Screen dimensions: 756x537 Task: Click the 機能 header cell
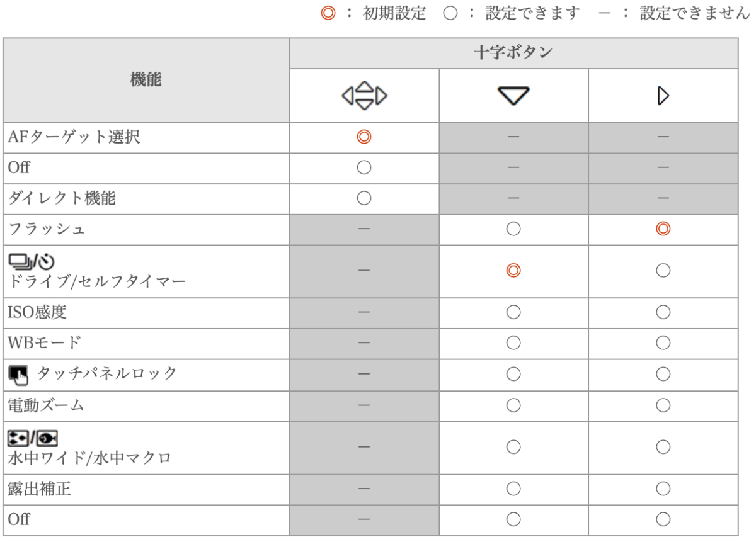click(x=146, y=80)
